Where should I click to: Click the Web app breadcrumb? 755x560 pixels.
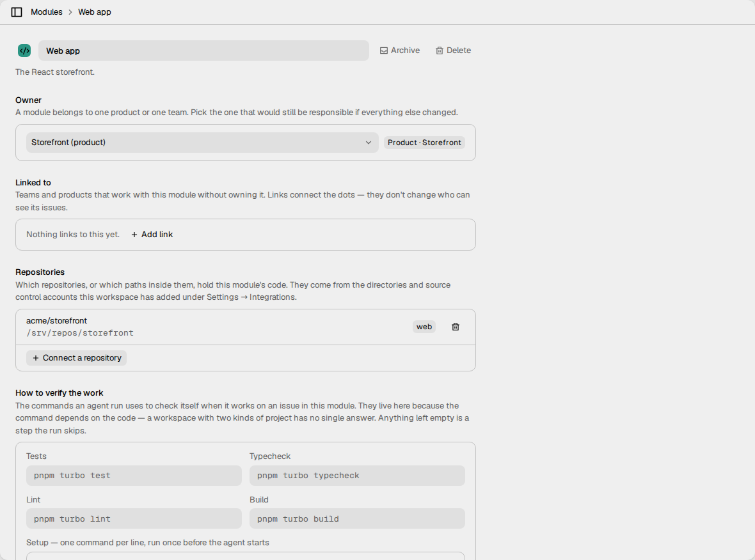[x=95, y=12]
